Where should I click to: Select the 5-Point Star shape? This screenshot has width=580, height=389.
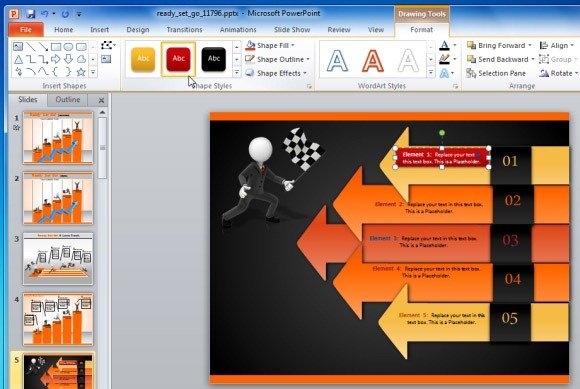(81, 72)
